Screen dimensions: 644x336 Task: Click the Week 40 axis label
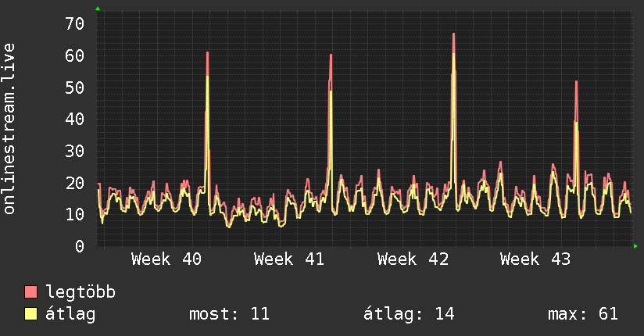click(x=166, y=259)
